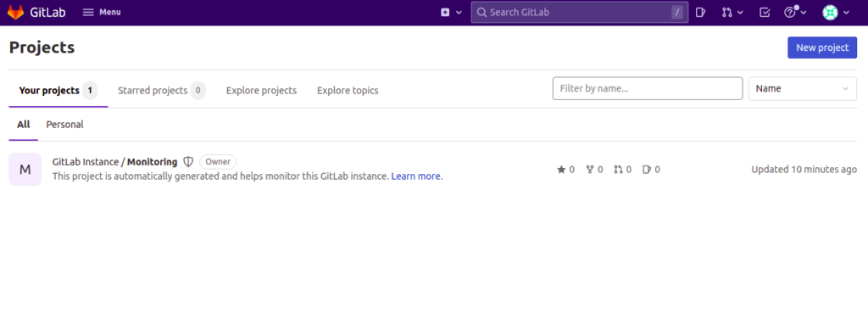Switch to the Personal sub-tab

pyautogui.click(x=64, y=125)
